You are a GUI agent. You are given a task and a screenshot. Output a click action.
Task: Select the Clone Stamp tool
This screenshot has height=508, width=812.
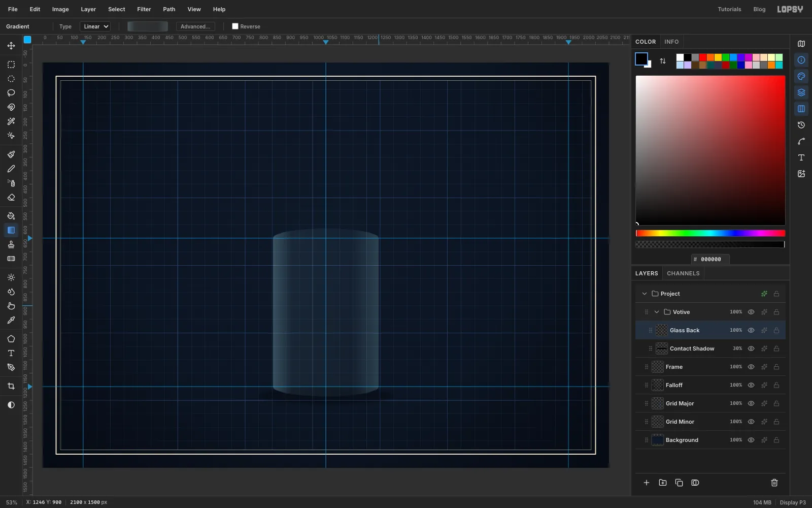coord(11,244)
